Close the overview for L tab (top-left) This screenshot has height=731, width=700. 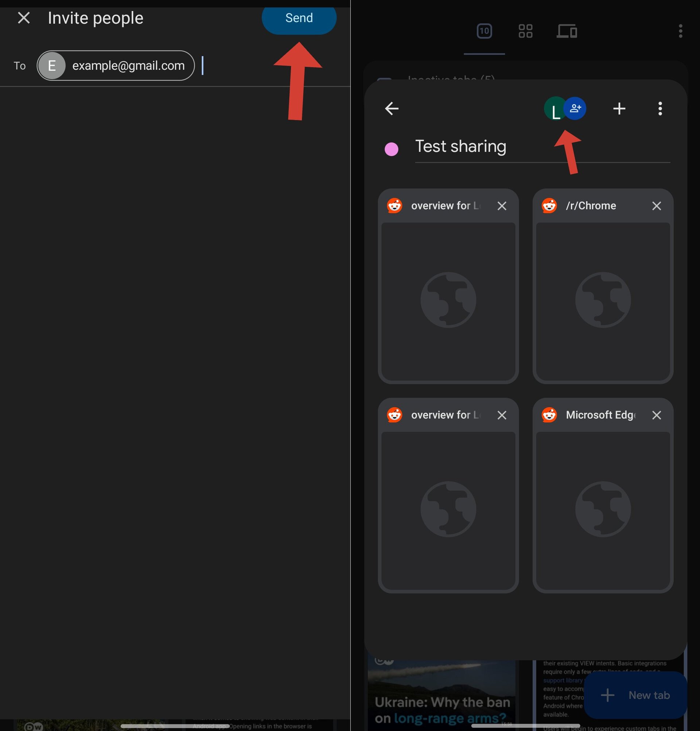click(502, 206)
